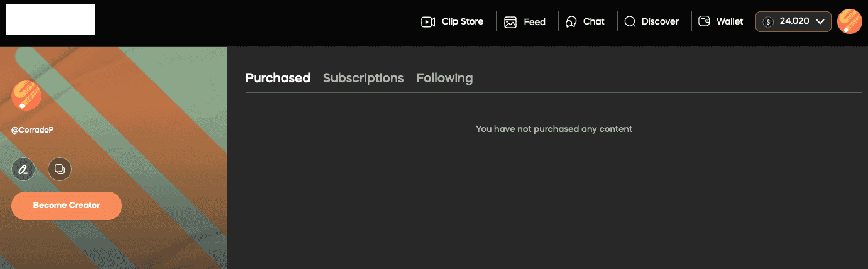
Task: Open the account avatar in the top-right corner
Action: point(850,22)
